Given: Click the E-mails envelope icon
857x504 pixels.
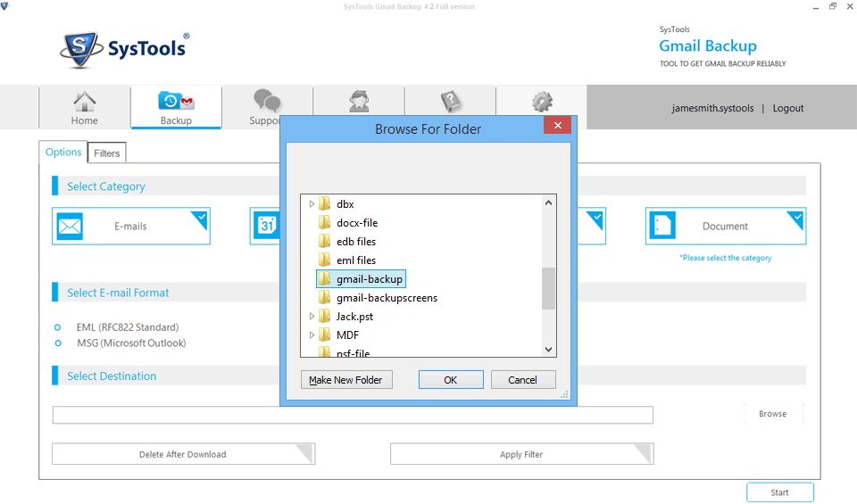Looking at the screenshot, I should point(70,226).
